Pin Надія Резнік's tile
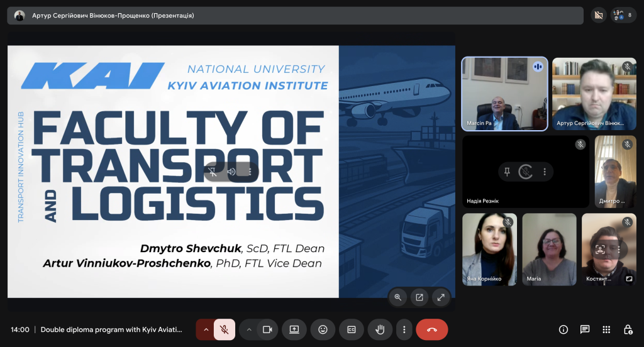644x347 pixels. [507, 172]
